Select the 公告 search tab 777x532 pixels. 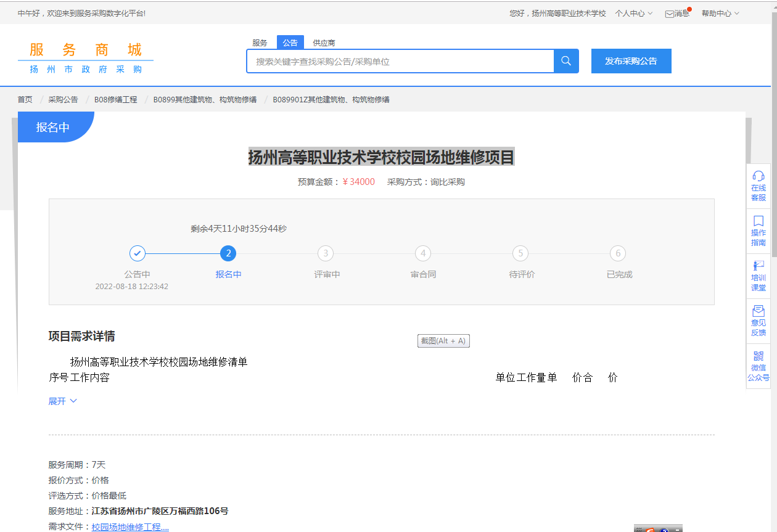pyautogui.click(x=290, y=43)
